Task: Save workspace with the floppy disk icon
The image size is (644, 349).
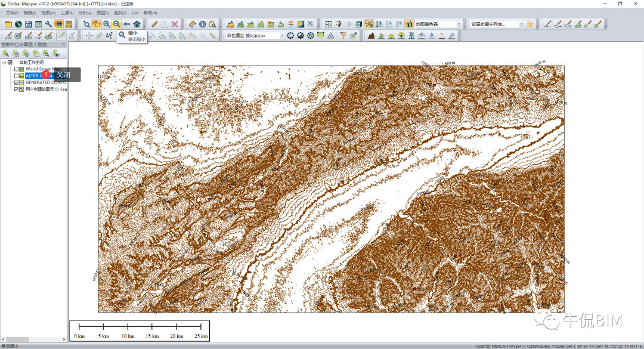Action: click(28, 24)
